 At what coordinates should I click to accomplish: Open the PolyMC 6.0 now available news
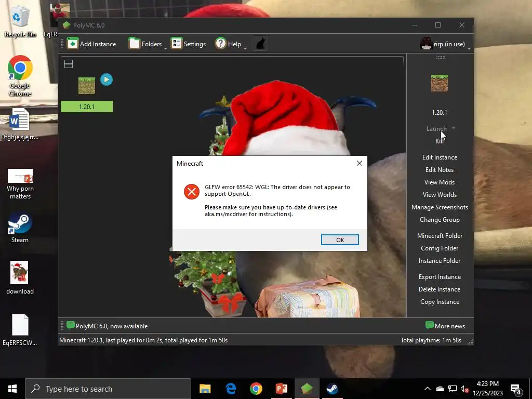click(107, 326)
